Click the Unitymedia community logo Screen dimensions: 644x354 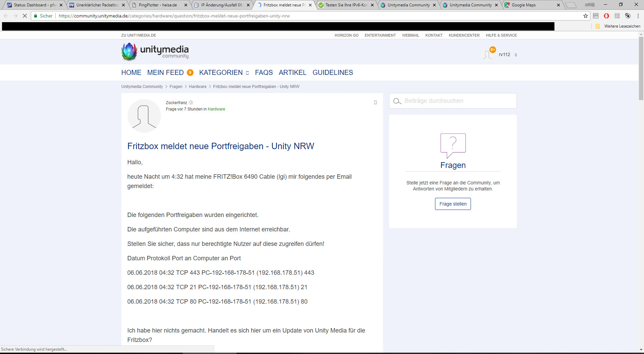[x=155, y=51]
